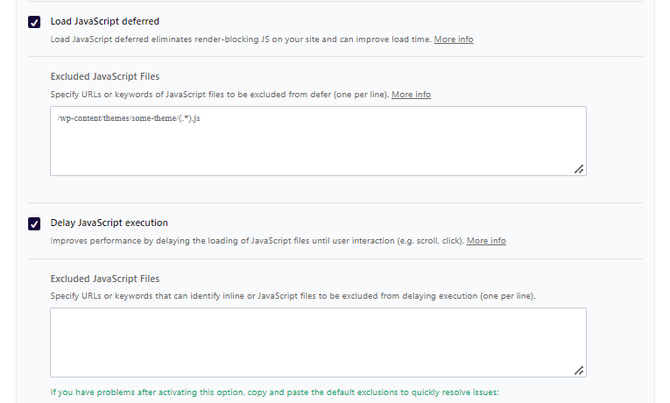
Task: Click the green default exclusions hint text
Action: click(274, 392)
